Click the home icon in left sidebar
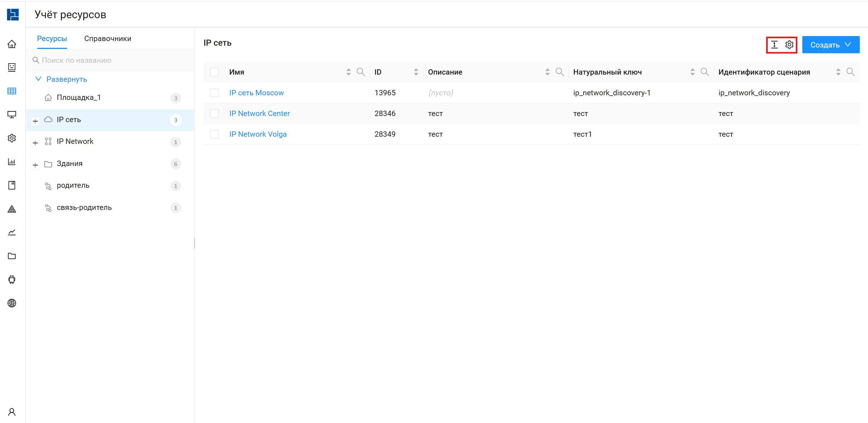Screen dimensions: 868x423 click(x=12, y=44)
